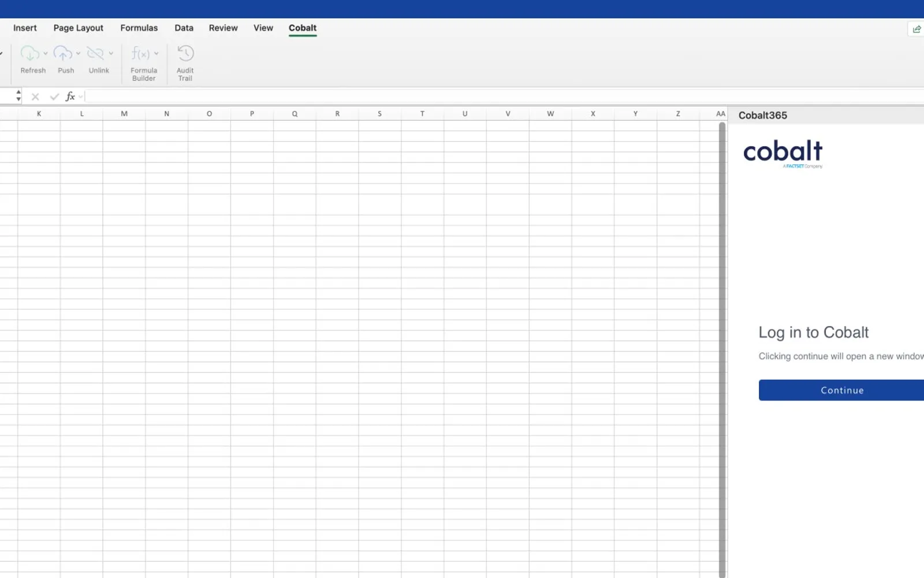Click the Cobalt Refresh icon
Viewport: 924px width, 578px height.
[x=30, y=54]
